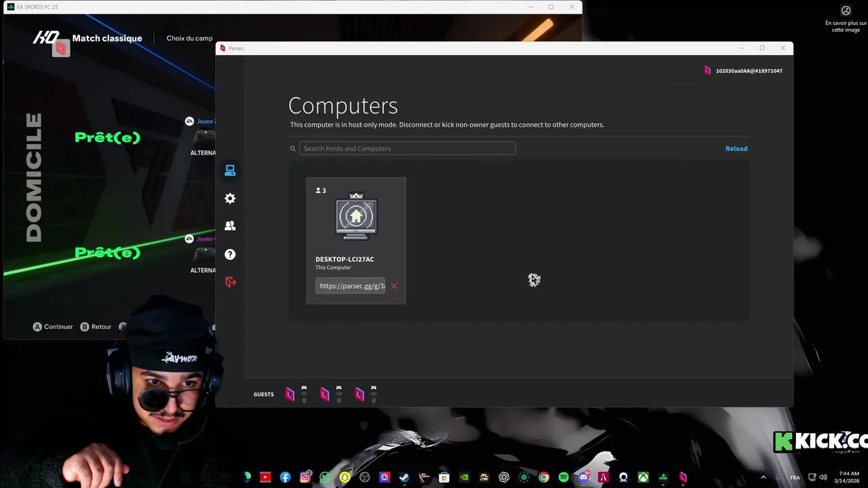Click the search magnifier icon
This screenshot has height=488, width=868.
293,148
